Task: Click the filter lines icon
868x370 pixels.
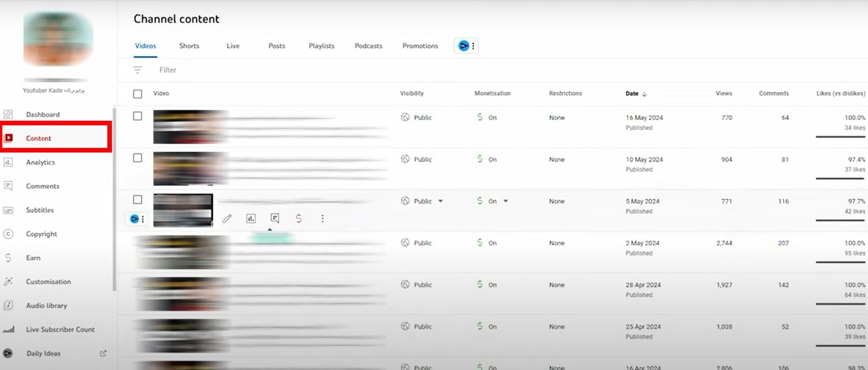Action: (137, 70)
